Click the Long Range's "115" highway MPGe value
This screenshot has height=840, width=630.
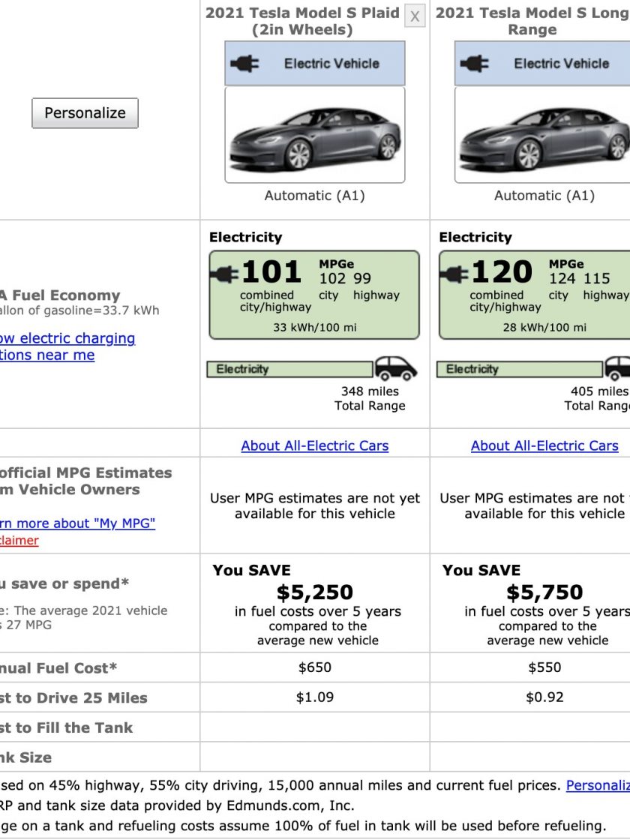click(597, 278)
